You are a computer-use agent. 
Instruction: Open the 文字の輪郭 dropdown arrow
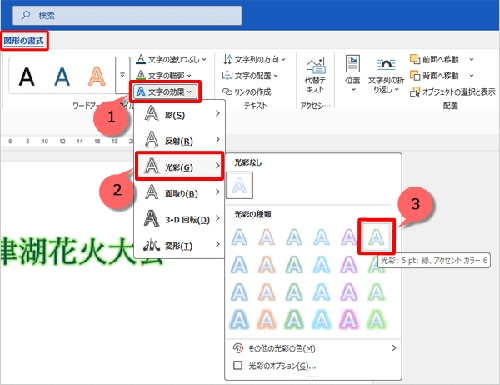189,76
